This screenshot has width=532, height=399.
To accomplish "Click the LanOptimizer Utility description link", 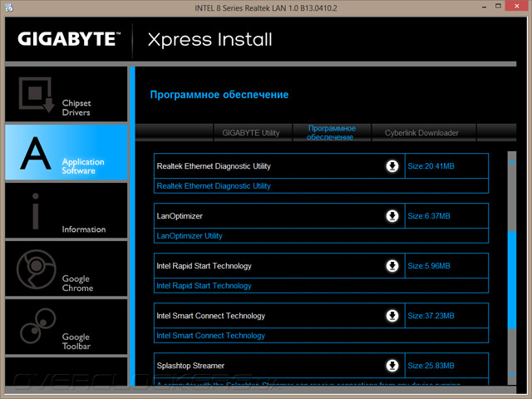I will point(190,236).
